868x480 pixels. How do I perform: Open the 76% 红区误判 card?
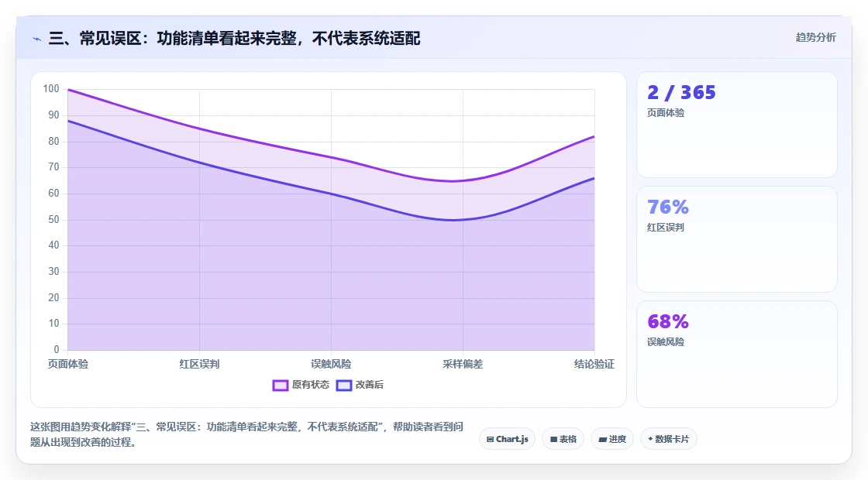(x=737, y=239)
